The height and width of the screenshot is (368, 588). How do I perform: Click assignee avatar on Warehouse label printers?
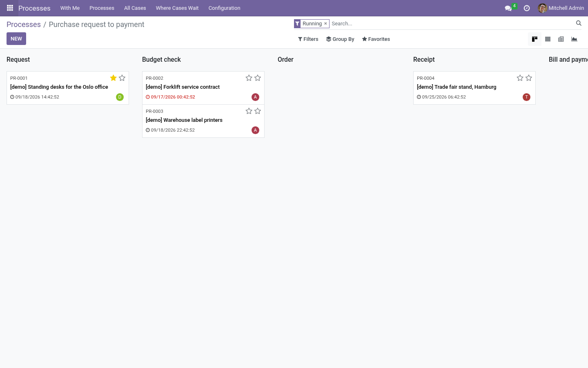pos(255,130)
